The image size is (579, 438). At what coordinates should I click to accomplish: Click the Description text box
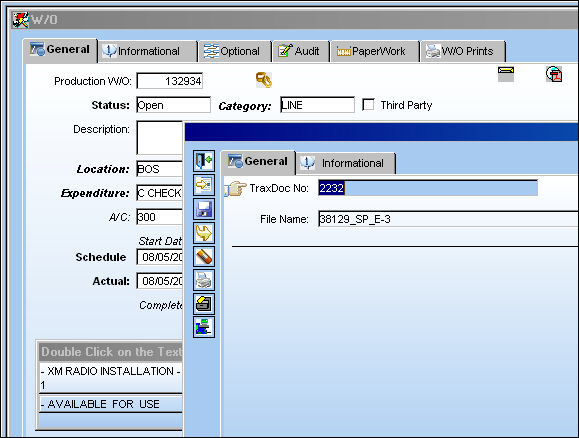tap(160, 137)
